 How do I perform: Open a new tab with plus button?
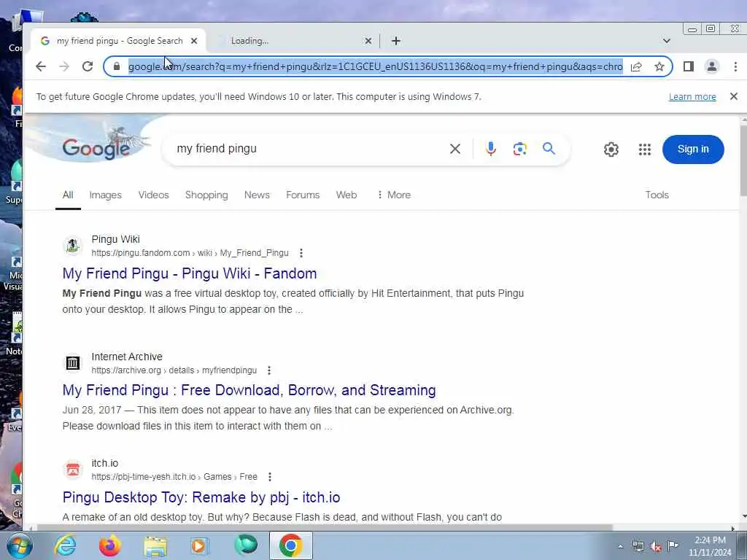pyautogui.click(x=396, y=41)
